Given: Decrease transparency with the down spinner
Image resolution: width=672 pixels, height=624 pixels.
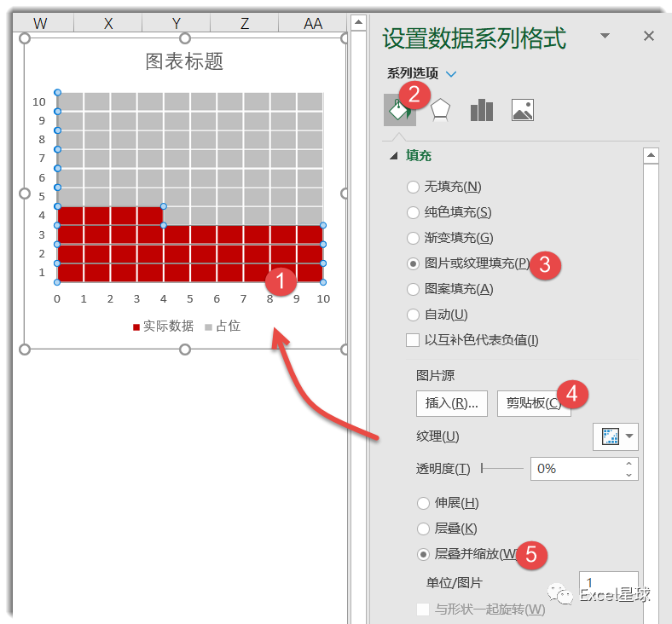Looking at the screenshot, I should (629, 475).
